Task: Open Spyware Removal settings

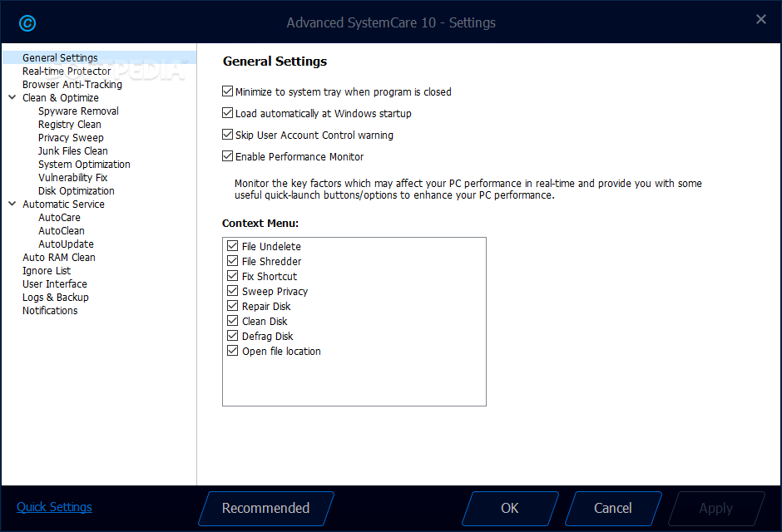Action: coord(78,111)
